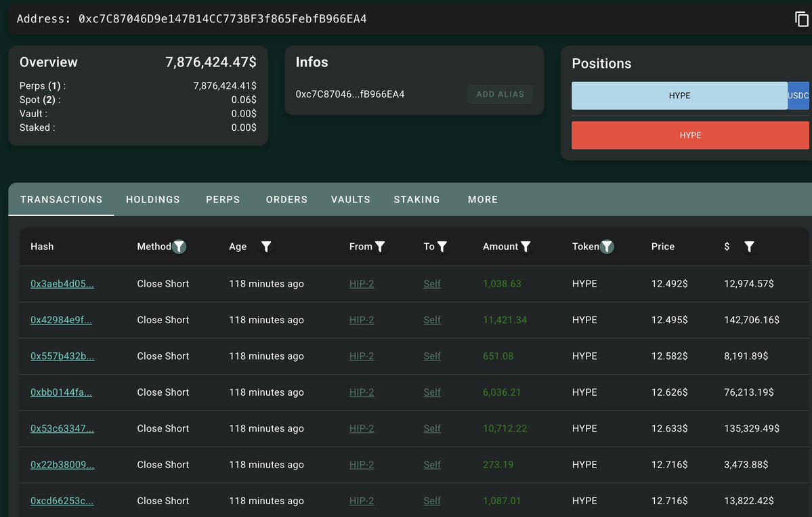Open HIP-2 link in 1,038.63 row

pos(362,284)
